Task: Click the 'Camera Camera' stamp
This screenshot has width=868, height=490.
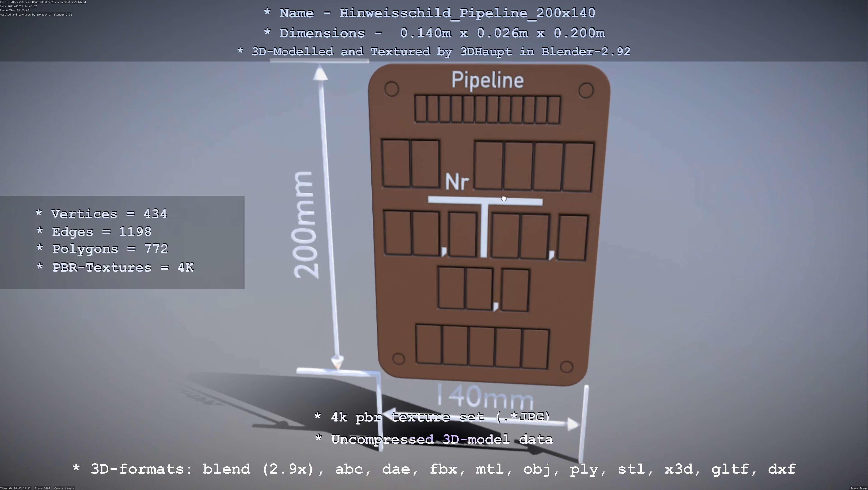Action: coord(64,488)
